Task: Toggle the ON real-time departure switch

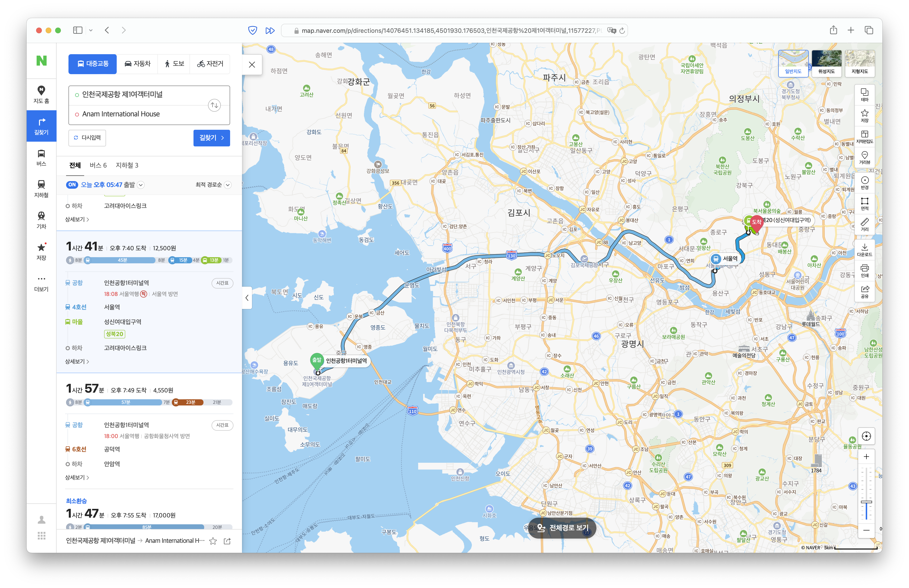Action: point(72,185)
